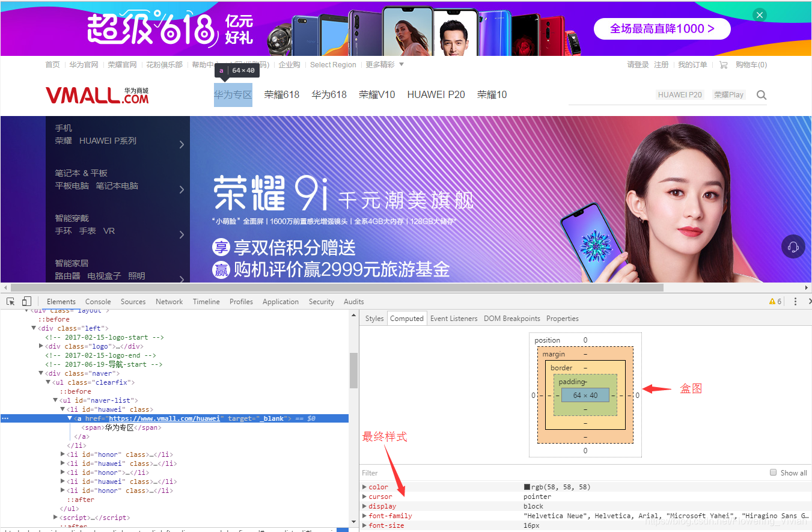Viewport: 812px width, 532px height.
Task: Collapse the div class="left" node
Action: tap(34, 328)
